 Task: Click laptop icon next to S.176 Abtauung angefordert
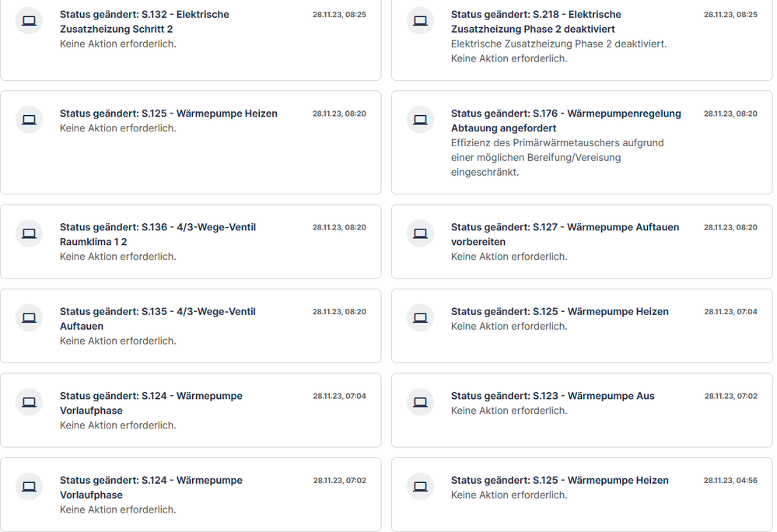[x=420, y=120]
